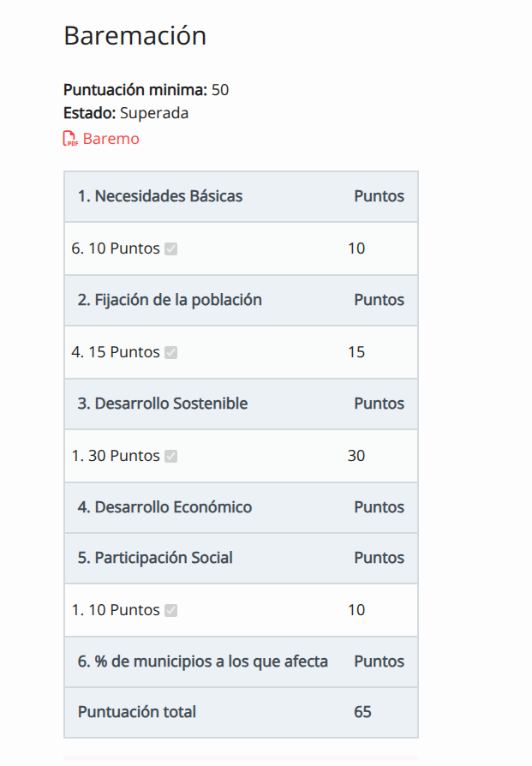
Task: Select the 1. Necesidades Básicas header
Action: (160, 196)
